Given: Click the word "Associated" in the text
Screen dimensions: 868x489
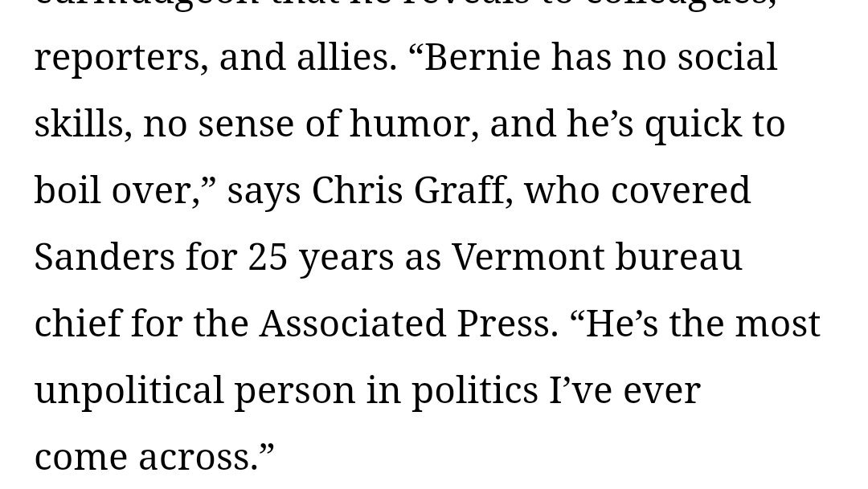Looking at the screenshot, I should (353, 323).
